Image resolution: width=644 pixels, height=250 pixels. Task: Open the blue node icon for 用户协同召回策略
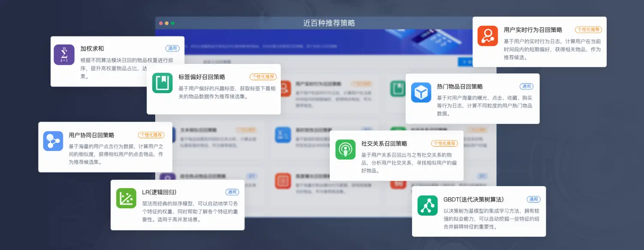point(53,141)
